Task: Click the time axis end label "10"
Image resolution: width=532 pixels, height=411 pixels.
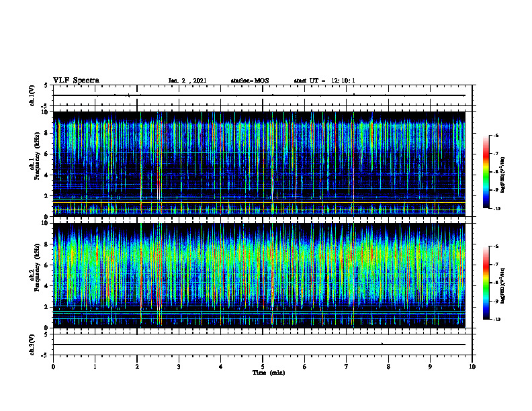Action: 472,367
